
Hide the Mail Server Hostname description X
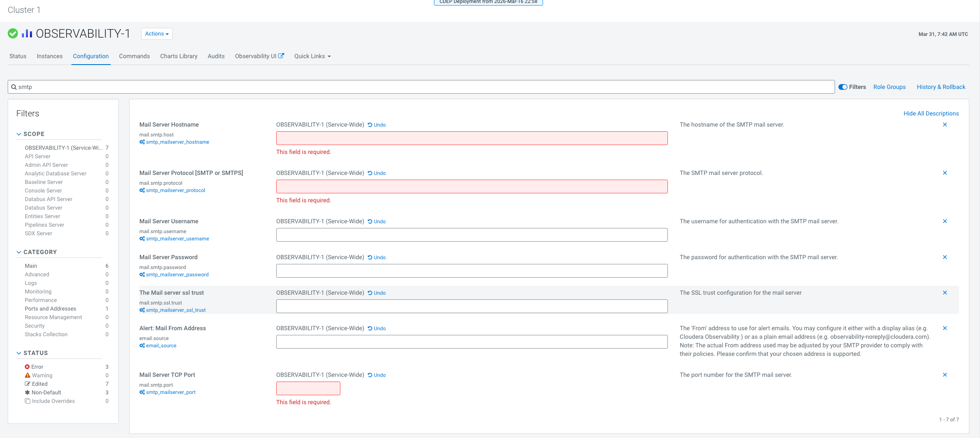point(945,124)
